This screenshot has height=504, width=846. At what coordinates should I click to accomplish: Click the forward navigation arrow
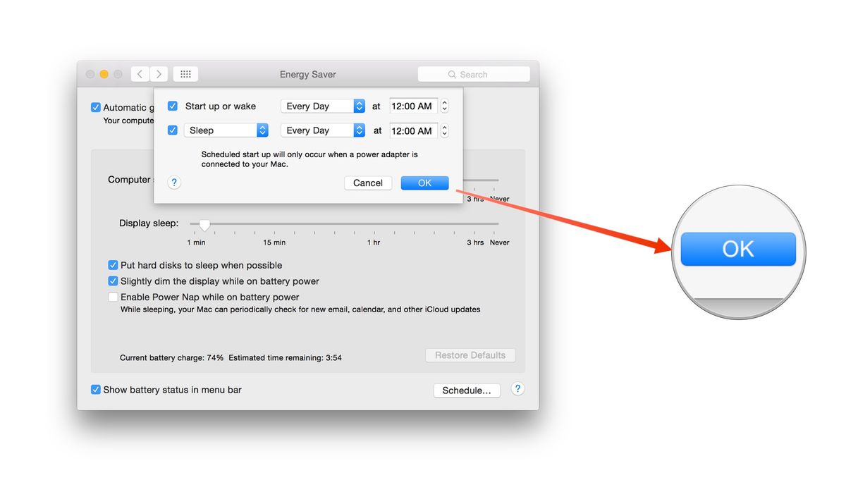pyautogui.click(x=159, y=73)
